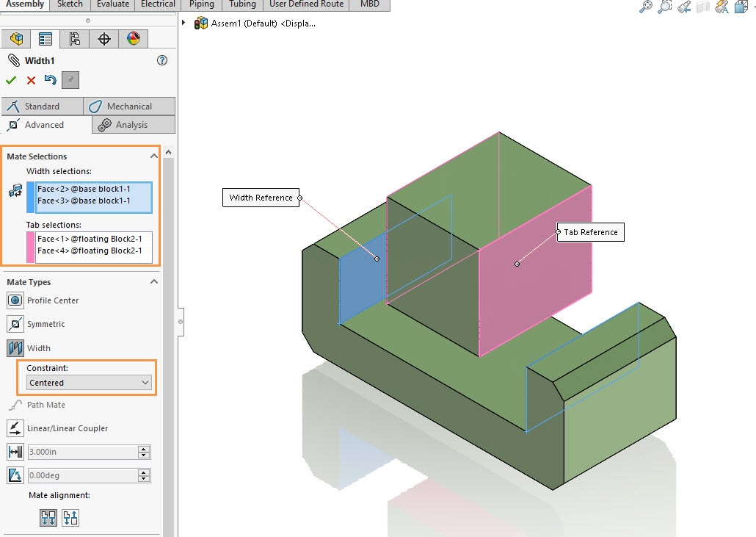Click the Width Reference callout label
Screen dimensions: 756x537
click(261, 198)
